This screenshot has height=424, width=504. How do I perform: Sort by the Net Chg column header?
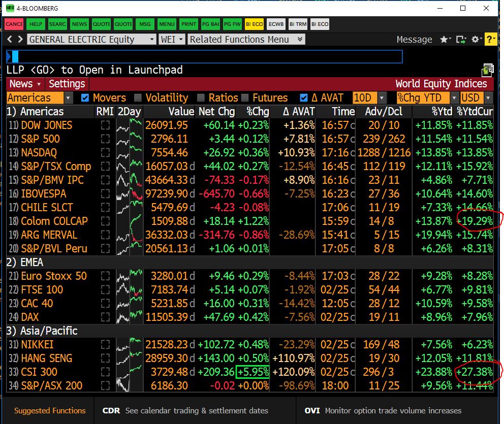coord(216,112)
